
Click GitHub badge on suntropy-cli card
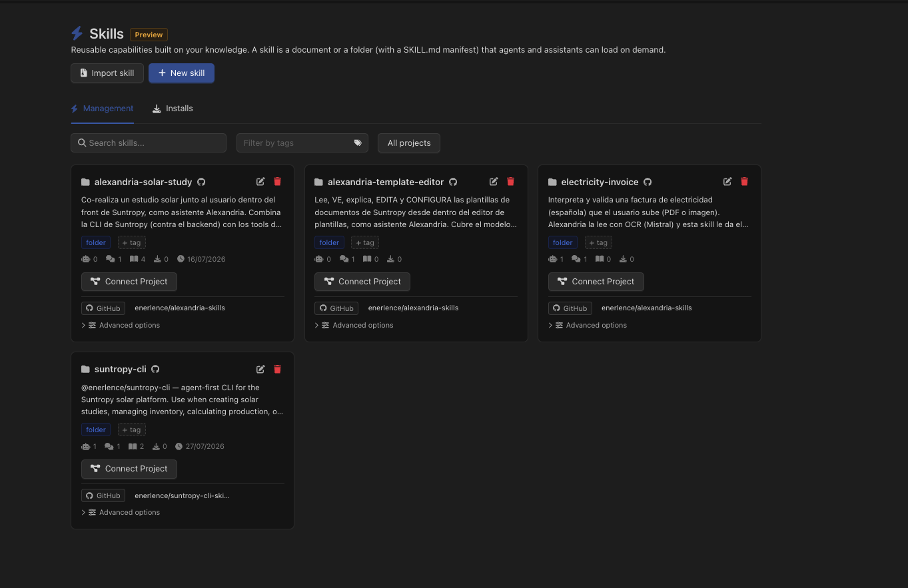(103, 495)
